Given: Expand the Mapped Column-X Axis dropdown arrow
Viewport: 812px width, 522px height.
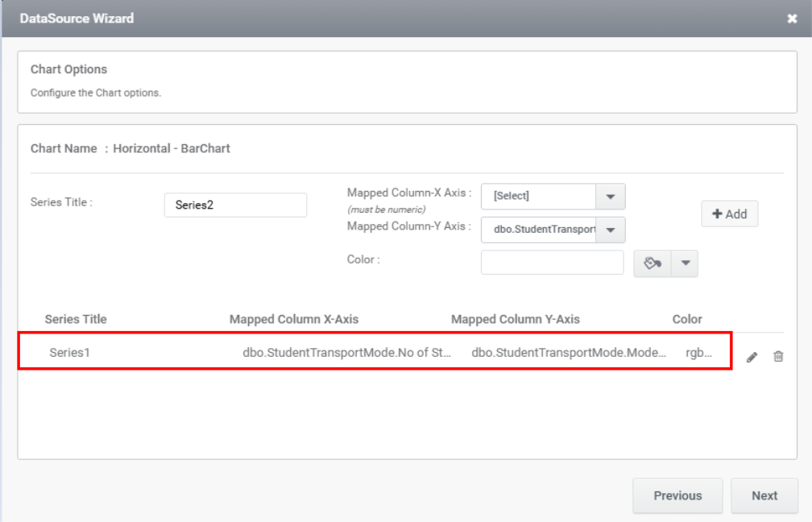Looking at the screenshot, I should [610, 197].
